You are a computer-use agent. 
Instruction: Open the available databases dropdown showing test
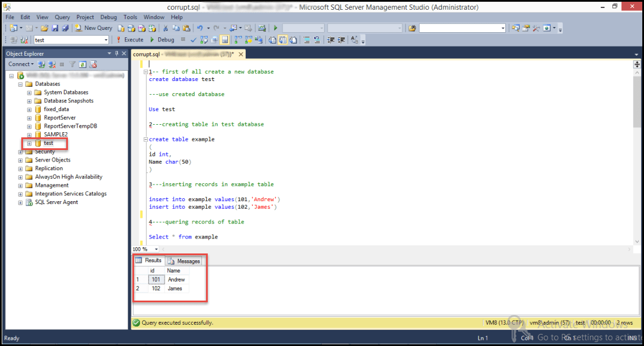(x=106, y=40)
